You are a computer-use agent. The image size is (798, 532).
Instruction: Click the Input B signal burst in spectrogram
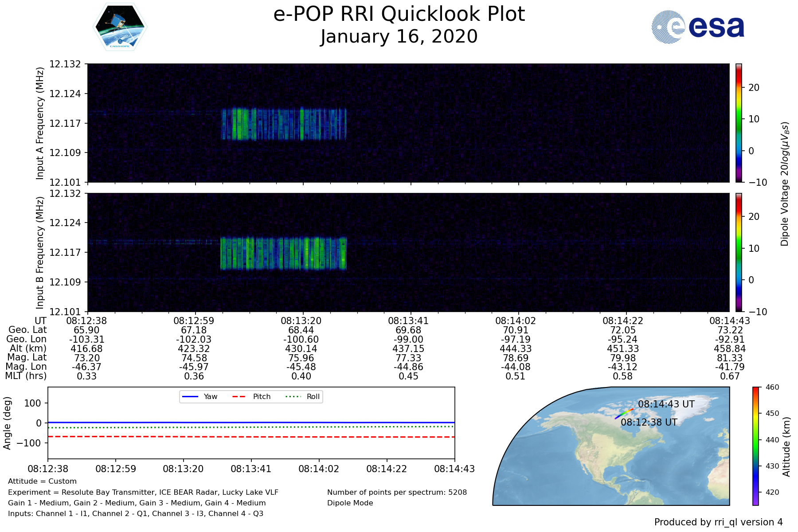(x=284, y=254)
